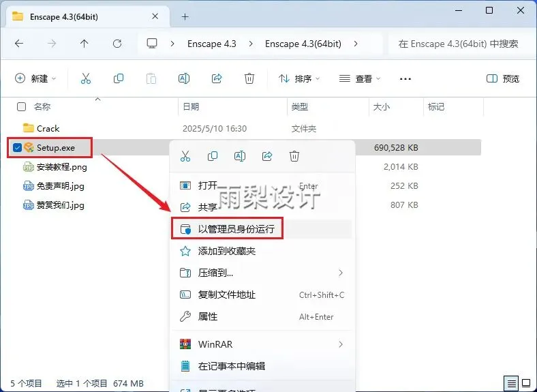
Task: Go back with the left arrow
Action: [19, 44]
